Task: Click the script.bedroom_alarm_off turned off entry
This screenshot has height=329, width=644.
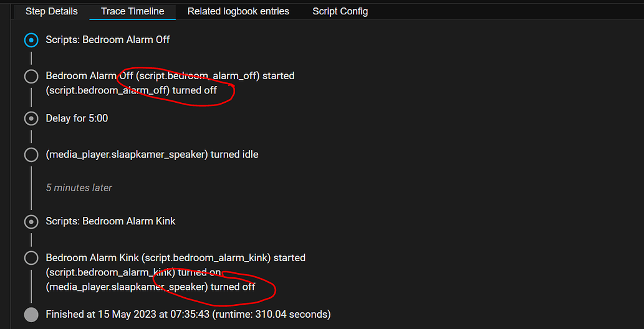Action: (x=131, y=90)
